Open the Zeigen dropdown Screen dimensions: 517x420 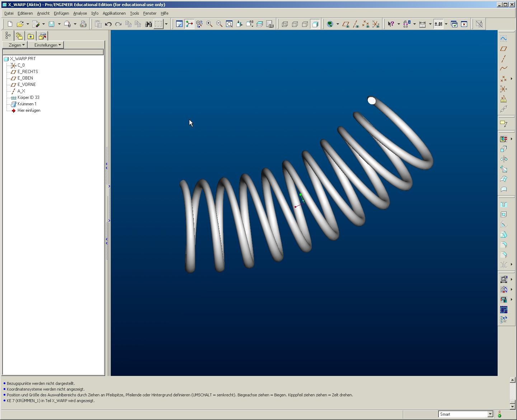(x=15, y=45)
